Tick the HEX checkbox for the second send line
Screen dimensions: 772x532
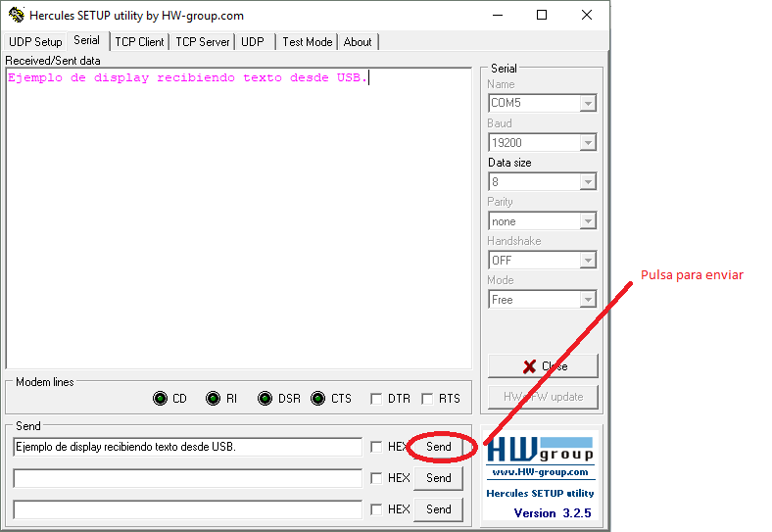point(376,478)
